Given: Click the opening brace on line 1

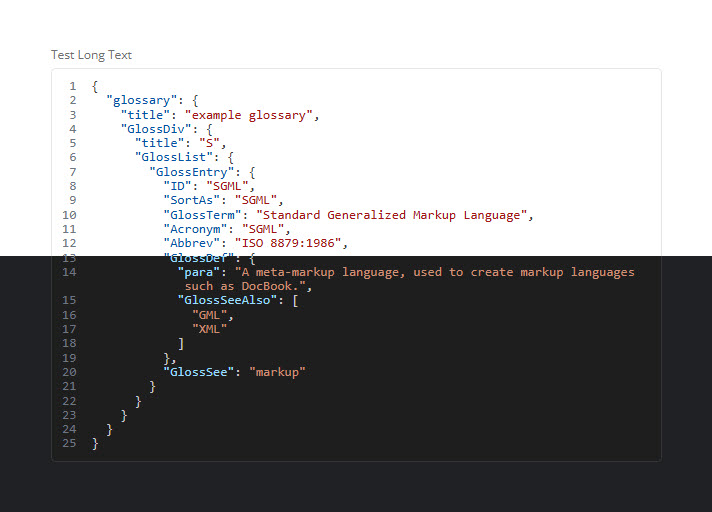Looking at the screenshot, I should (95, 86).
